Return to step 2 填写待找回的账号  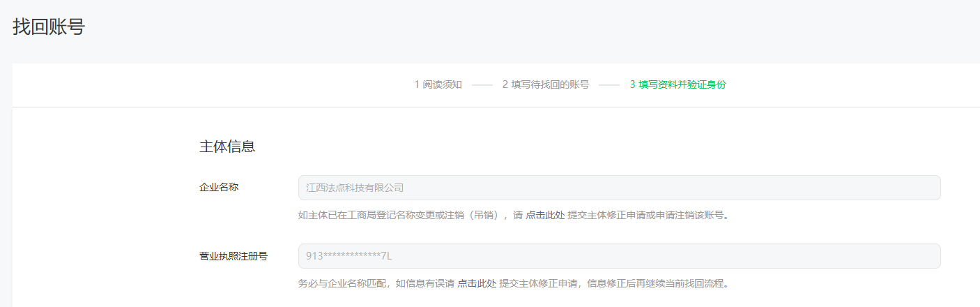pos(545,84)
